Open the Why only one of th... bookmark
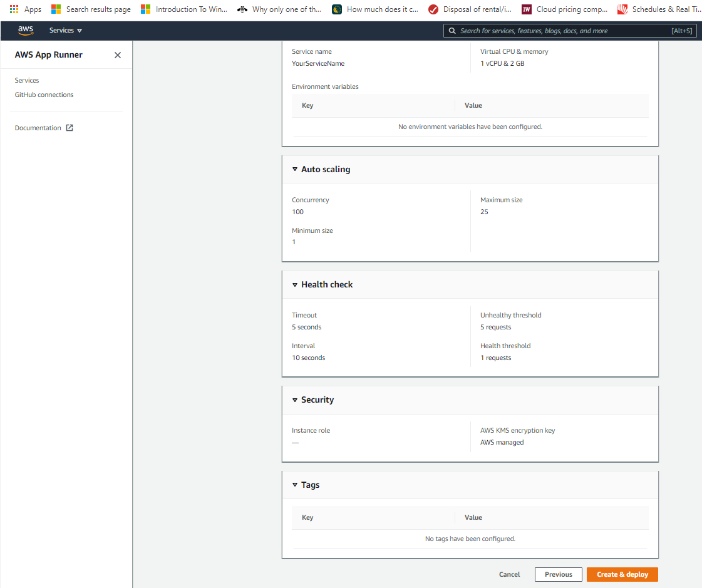The image size is (702, 588). pos(279,9)
